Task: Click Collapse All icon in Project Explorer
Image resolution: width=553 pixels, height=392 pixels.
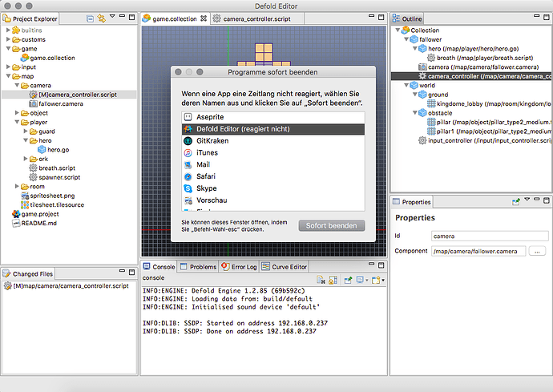Action: (x=90, y=17)
